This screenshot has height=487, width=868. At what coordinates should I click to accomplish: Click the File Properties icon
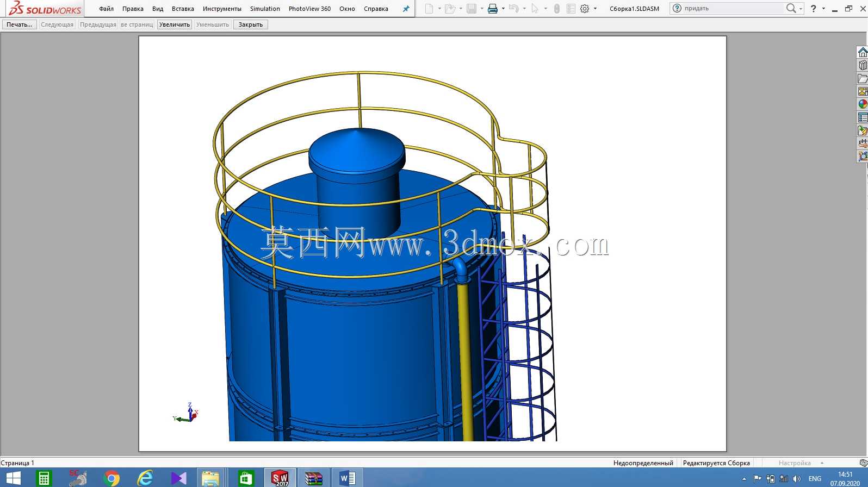click(571, 9)
